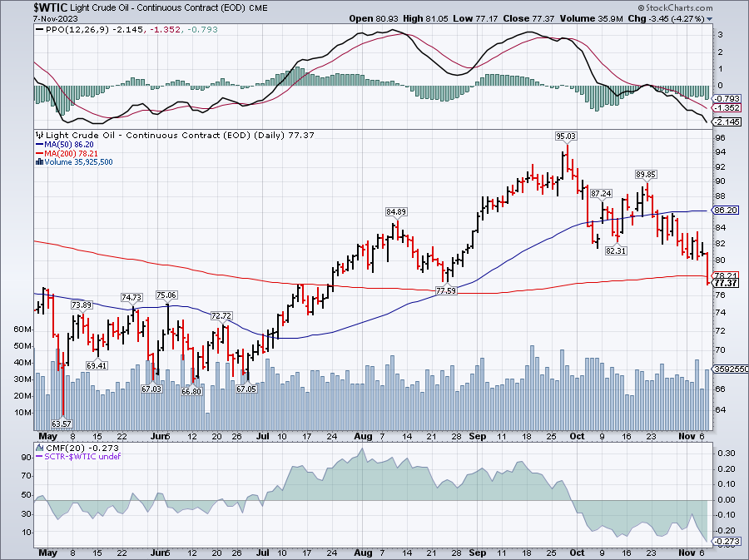Click the 84.89 August high label
Image resolution: width=749 pixels, height=560 pixels.
(397, 211)
